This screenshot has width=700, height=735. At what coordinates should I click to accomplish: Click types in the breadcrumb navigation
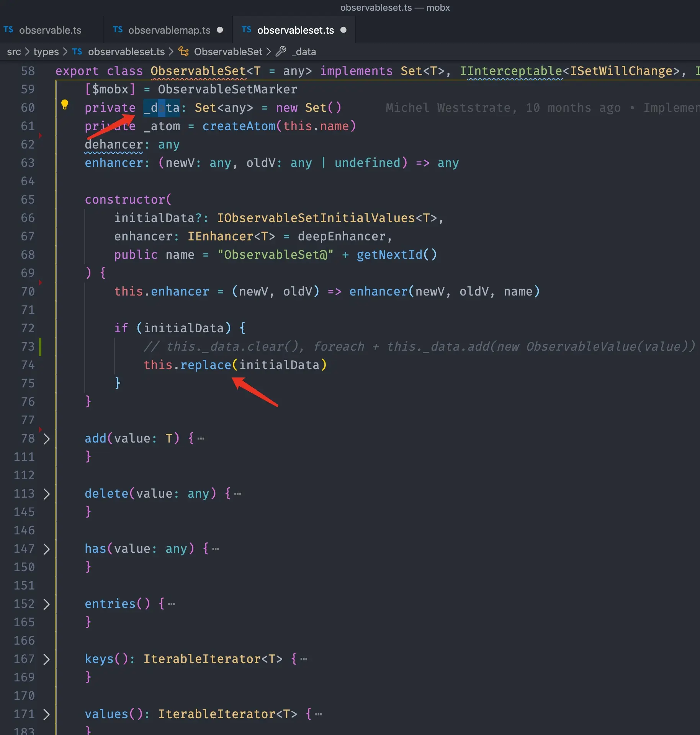click(46, 51)
